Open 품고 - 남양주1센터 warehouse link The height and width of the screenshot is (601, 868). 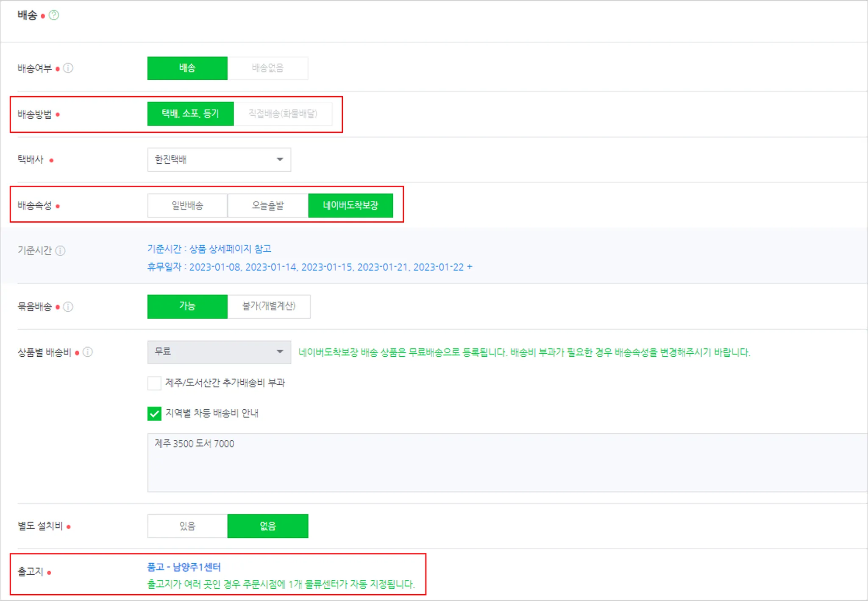click(184, 567)
